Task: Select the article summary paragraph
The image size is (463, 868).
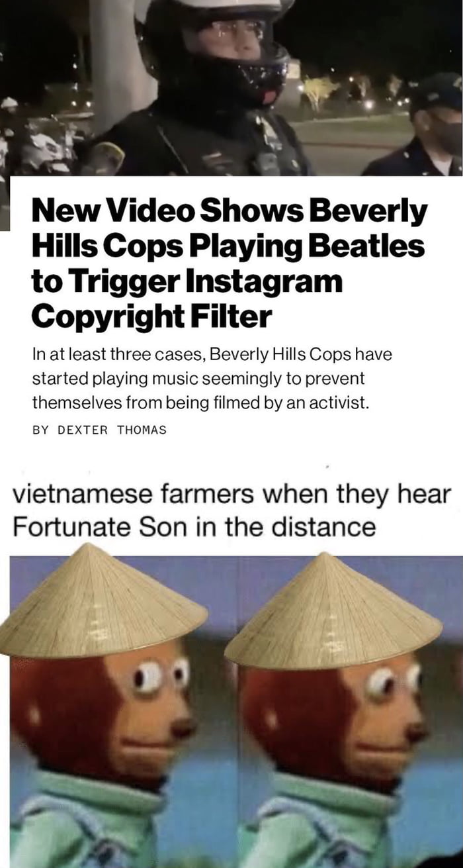Action: [x=212, y=378]
